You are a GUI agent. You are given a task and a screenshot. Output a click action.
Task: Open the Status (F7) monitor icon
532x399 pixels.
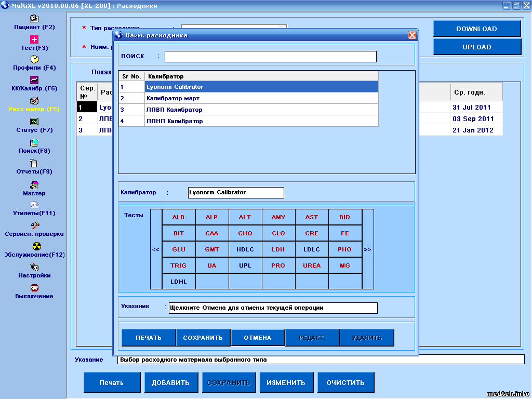tap(34, 122)
